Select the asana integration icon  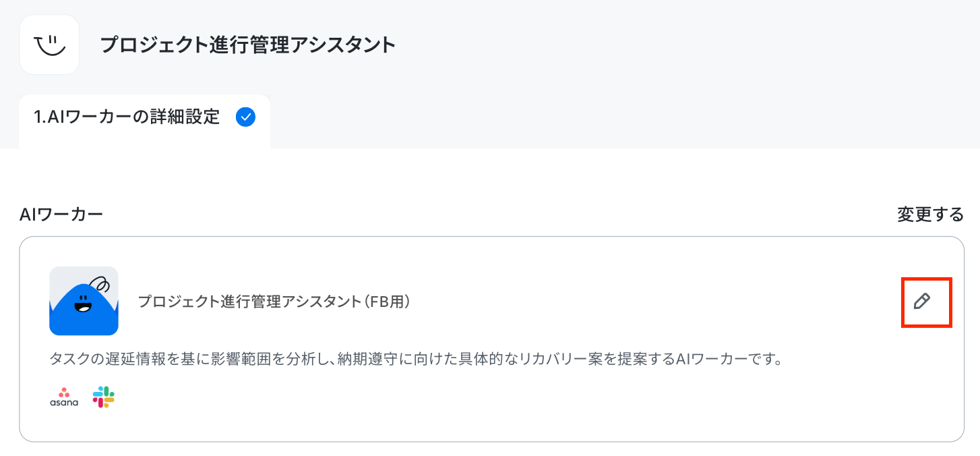coord(64,397)
